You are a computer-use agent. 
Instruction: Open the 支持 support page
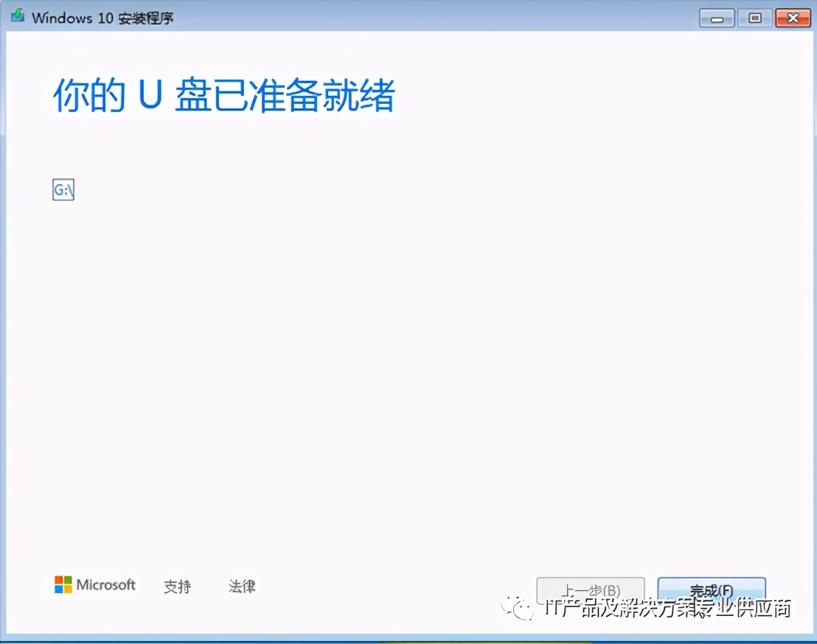(x=177, y=587)
